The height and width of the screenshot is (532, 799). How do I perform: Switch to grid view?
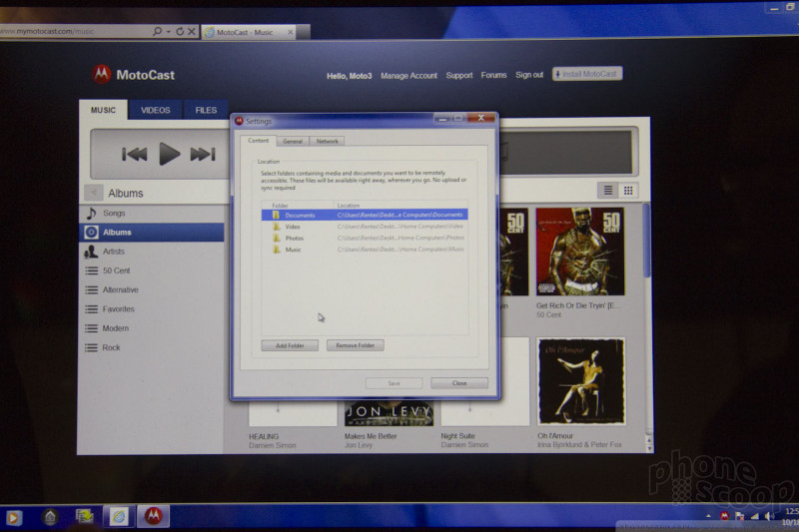(628, 191)
